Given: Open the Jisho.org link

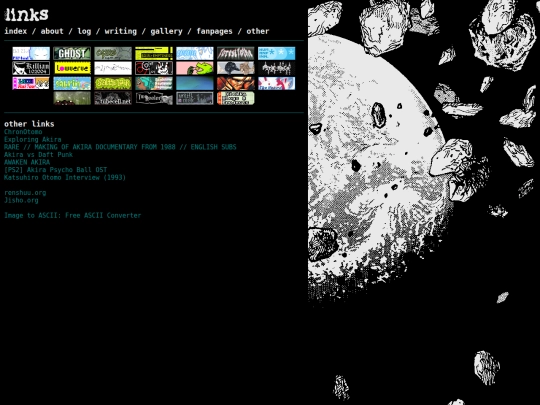Looking at the screenshot, I should pos(21,200).
